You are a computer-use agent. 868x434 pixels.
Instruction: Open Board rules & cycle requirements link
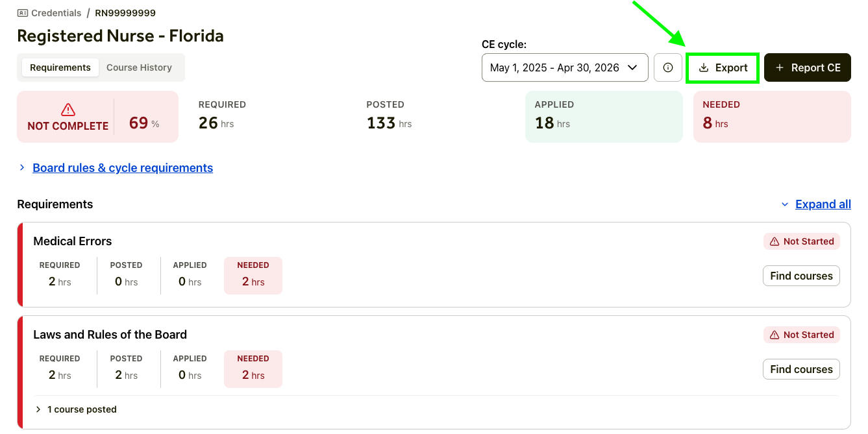click(x=123, y=168)
